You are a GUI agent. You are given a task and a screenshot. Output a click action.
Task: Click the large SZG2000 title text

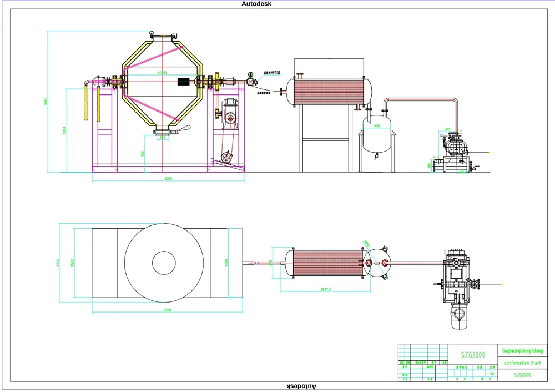click(x=473, y=355)
